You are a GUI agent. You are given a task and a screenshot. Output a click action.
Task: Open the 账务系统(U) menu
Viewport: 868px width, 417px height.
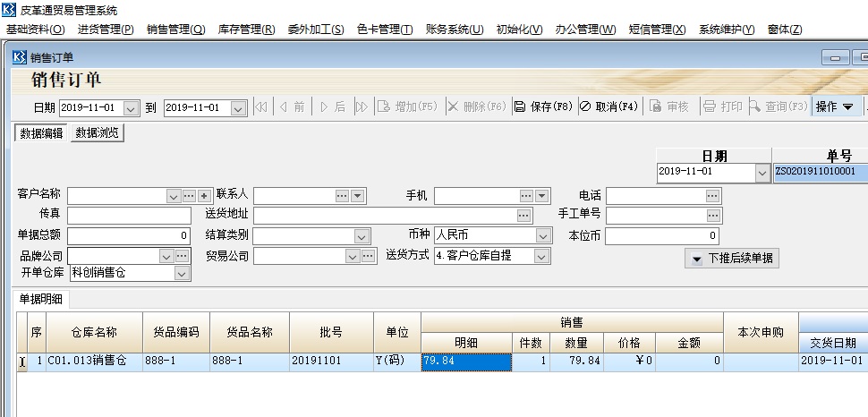[455, 30]
